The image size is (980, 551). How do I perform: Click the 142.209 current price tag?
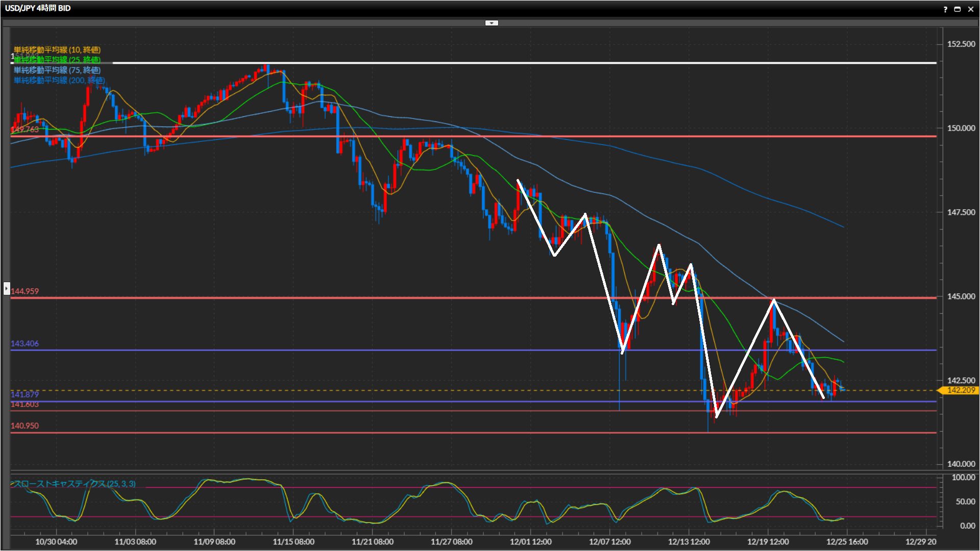point(960,390)
